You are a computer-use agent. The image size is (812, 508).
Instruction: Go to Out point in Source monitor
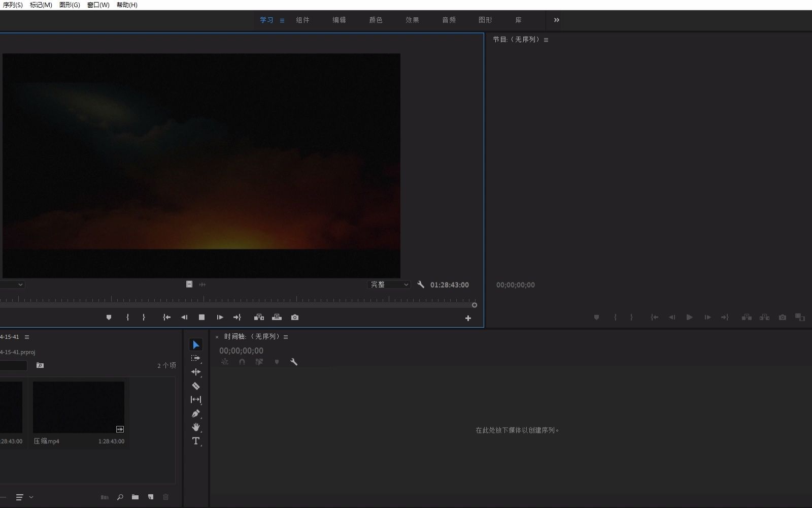[237, 317]
